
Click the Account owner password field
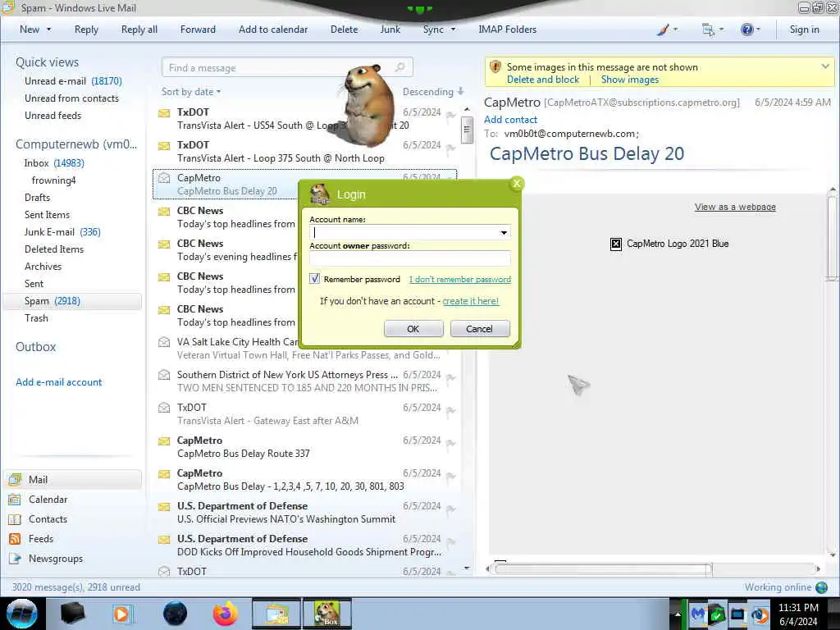coord(410,258)
